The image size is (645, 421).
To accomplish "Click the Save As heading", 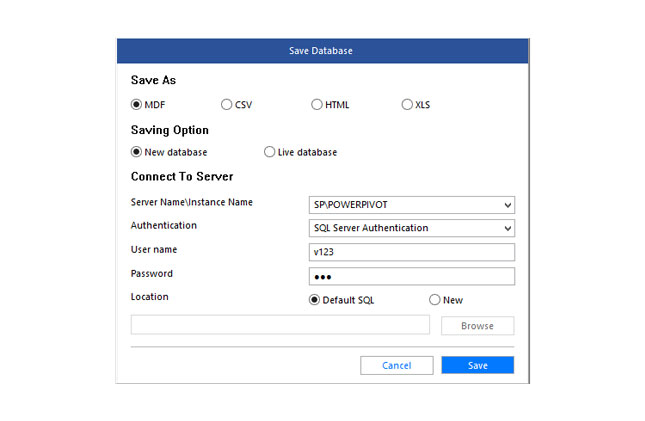I will click(x=153, y=80).
